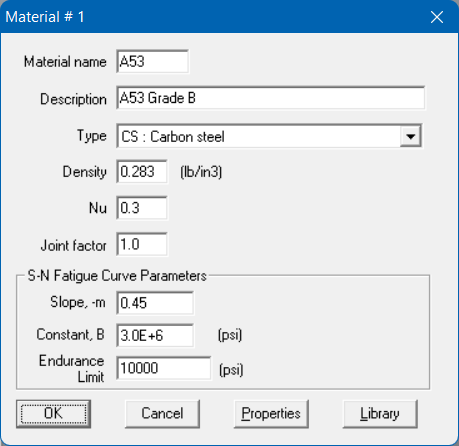Click the Slope, -m input showing 0.45
This screenshot has height=446, width=459.
155,303
